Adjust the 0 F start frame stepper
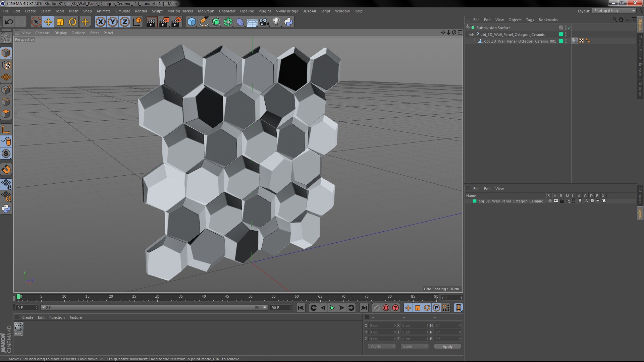Image resolution: width=644 pixels, height=362 pixels. click(37, 308)
